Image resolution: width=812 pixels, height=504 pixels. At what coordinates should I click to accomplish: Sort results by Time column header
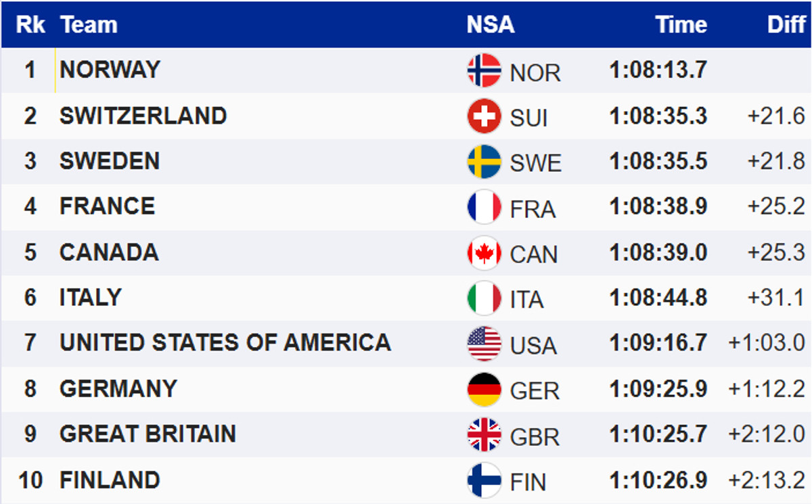pos(681,25)
